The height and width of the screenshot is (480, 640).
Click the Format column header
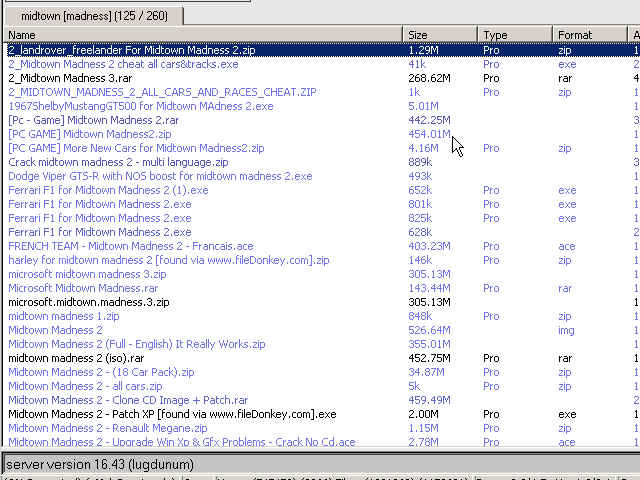tap(590, 35)
